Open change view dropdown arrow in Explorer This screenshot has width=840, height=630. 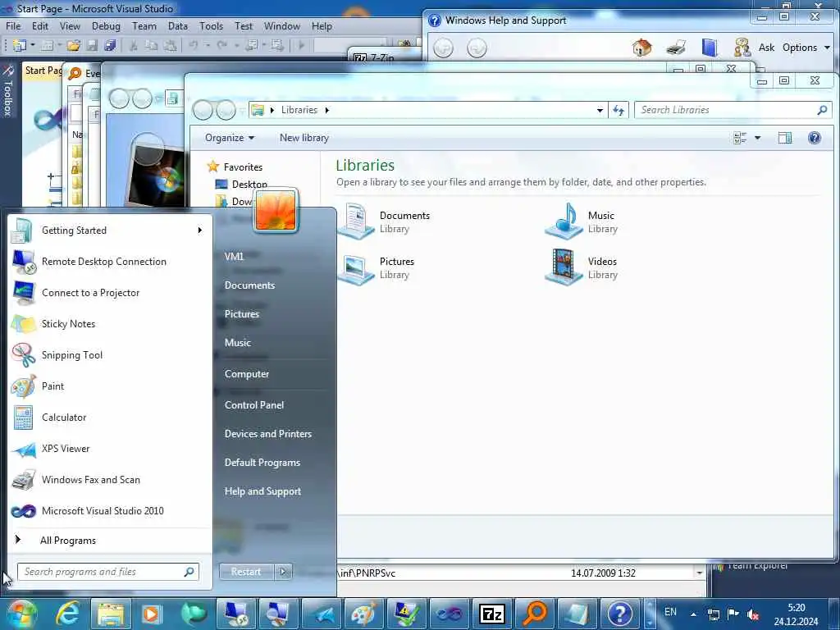click(757, 138)
